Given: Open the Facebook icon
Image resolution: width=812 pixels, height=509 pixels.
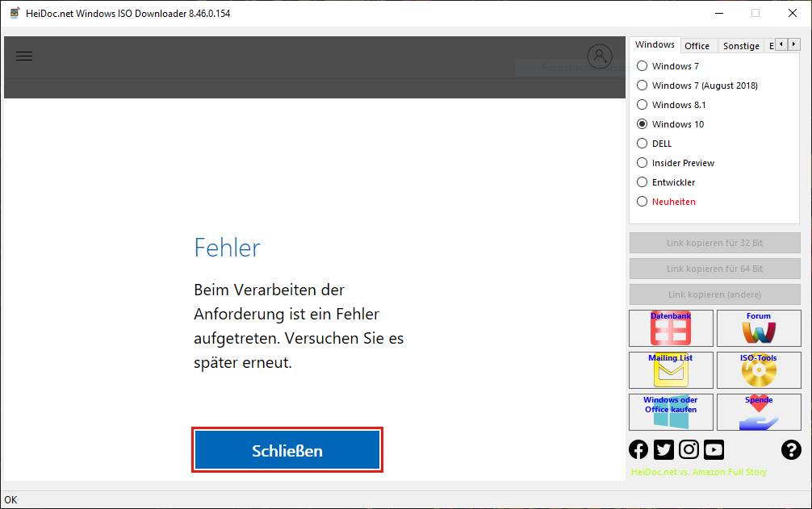Looking at the screenshot, I should [638, 449].
